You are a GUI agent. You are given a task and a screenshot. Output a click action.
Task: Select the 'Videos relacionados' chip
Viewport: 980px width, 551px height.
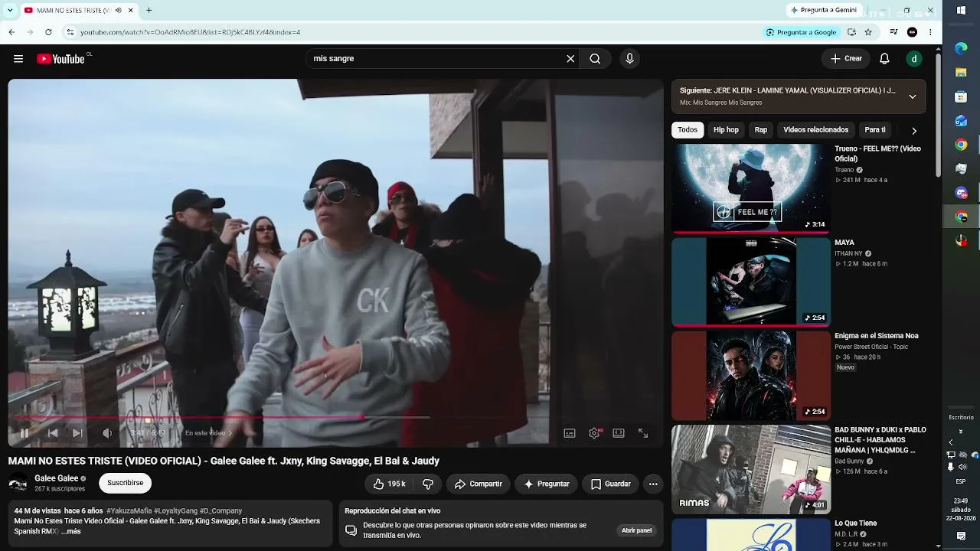click(x=815, y=130)
